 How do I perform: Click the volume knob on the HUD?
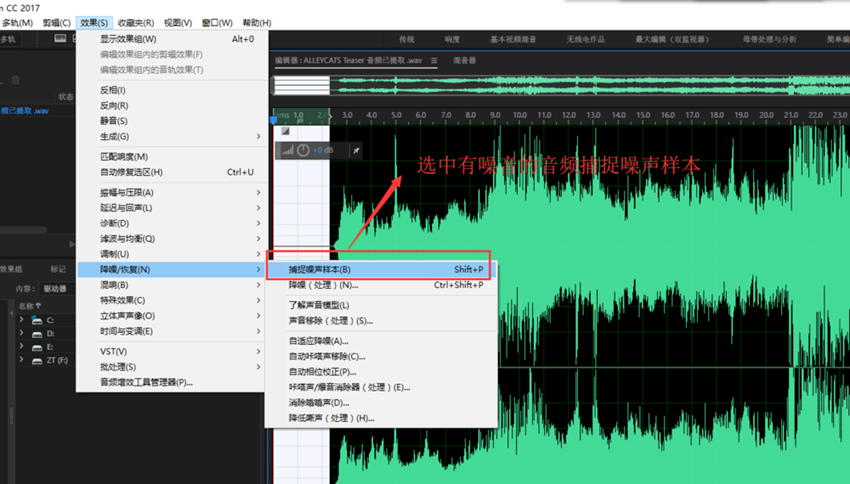point(304,151)
